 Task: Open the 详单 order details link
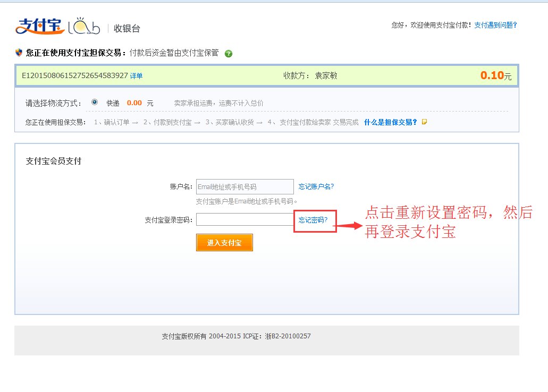coord(136,76)
